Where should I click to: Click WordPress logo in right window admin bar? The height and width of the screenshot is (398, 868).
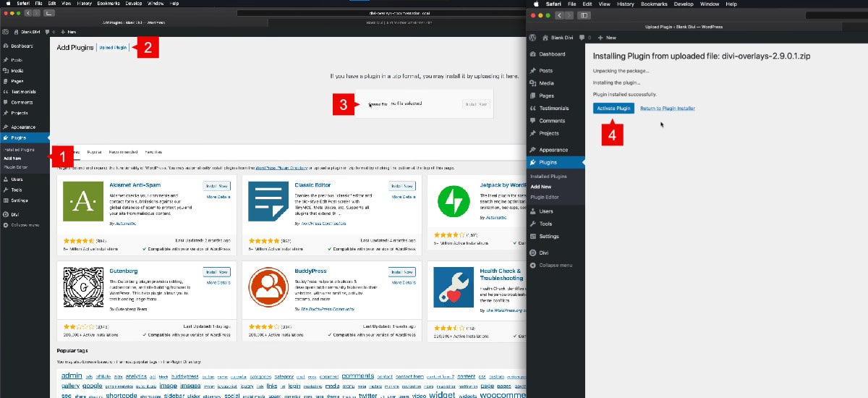[533, 37]
